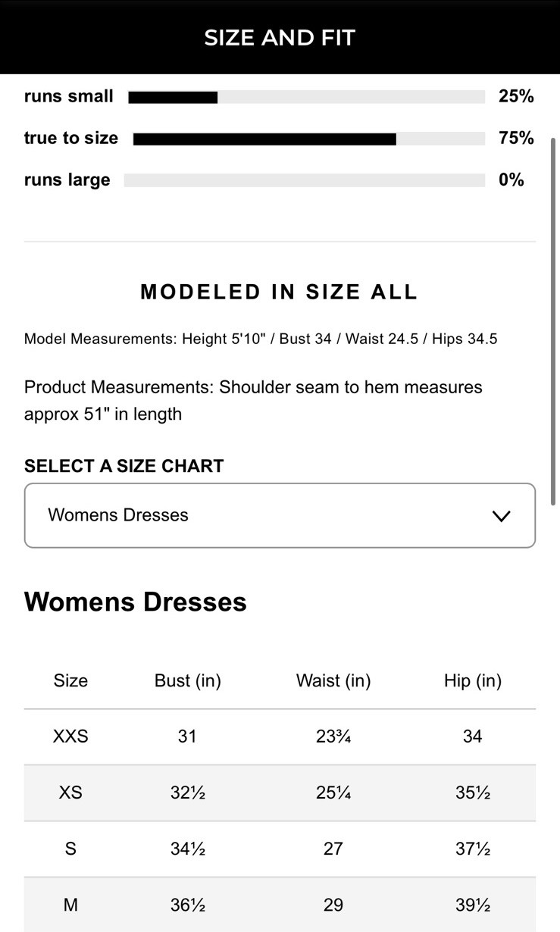Click the true to size rating bar
This screenshot has width=560, height=932.
coord(308,139)
